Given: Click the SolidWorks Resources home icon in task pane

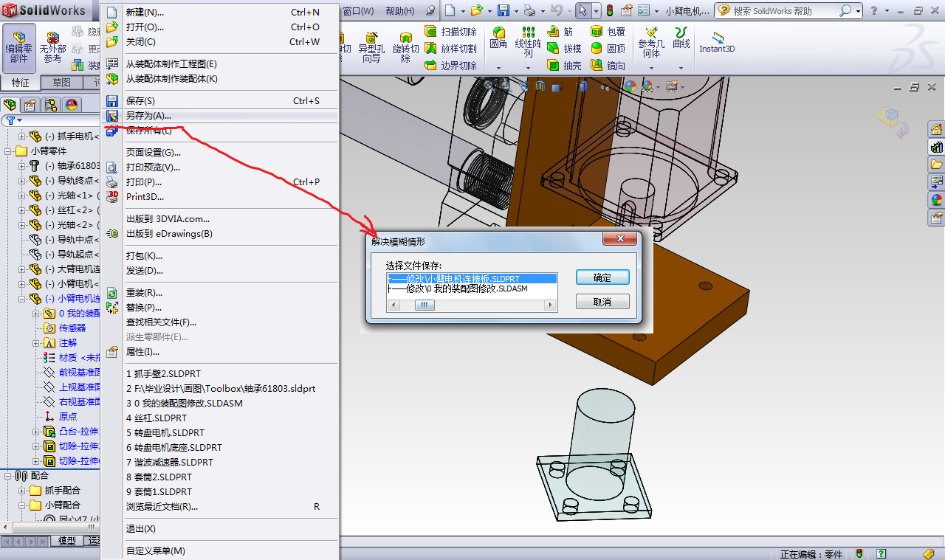Looking at the screenshot, I should tap(936, 129).
